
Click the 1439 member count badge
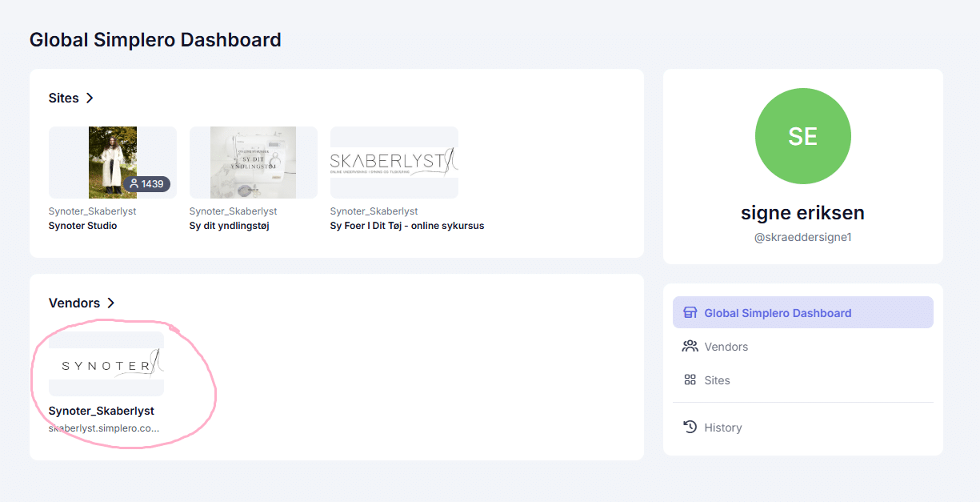[146, 184]
